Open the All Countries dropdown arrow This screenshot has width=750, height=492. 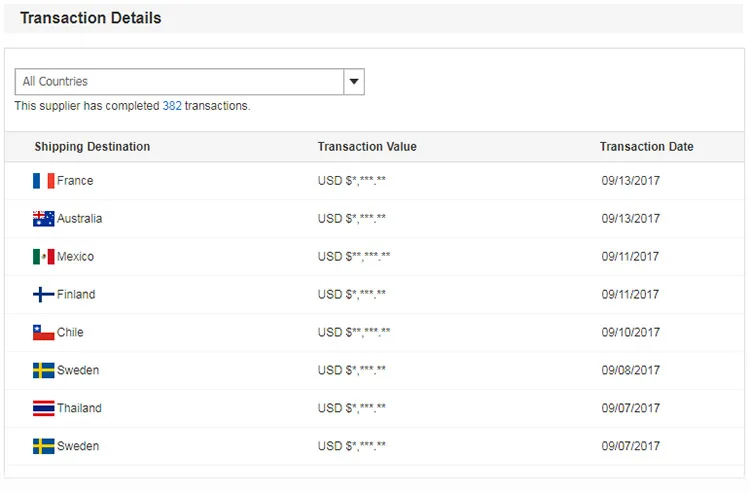pyautogui.click(x=354, y=82)
